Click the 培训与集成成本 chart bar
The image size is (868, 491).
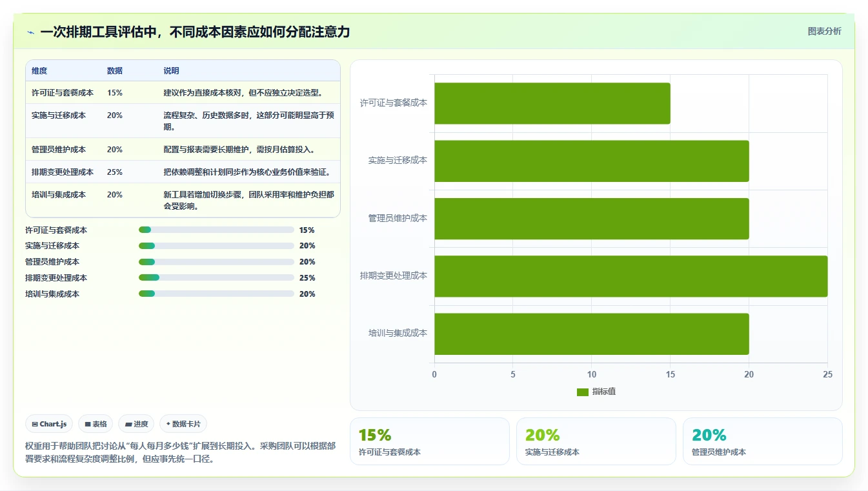click(592, 334)
